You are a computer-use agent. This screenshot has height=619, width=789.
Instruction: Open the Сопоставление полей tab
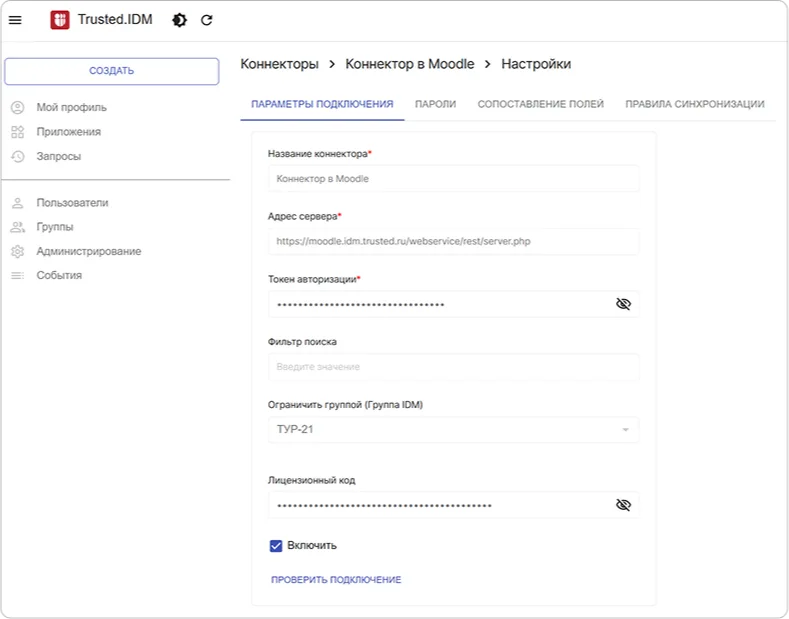pos(540,104)
